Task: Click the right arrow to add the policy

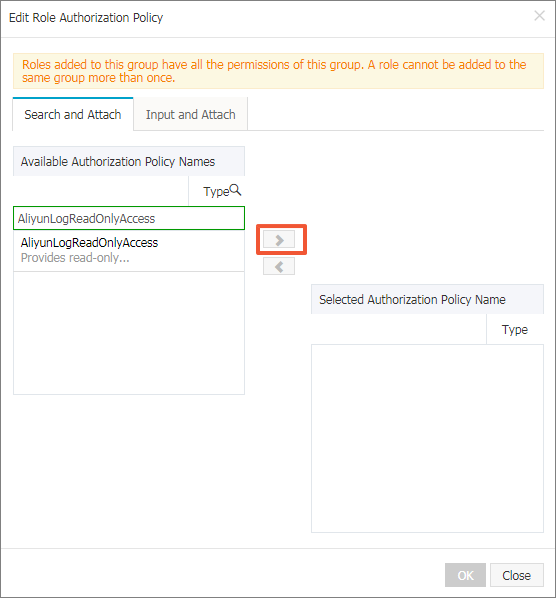Action: click(279, 240)
